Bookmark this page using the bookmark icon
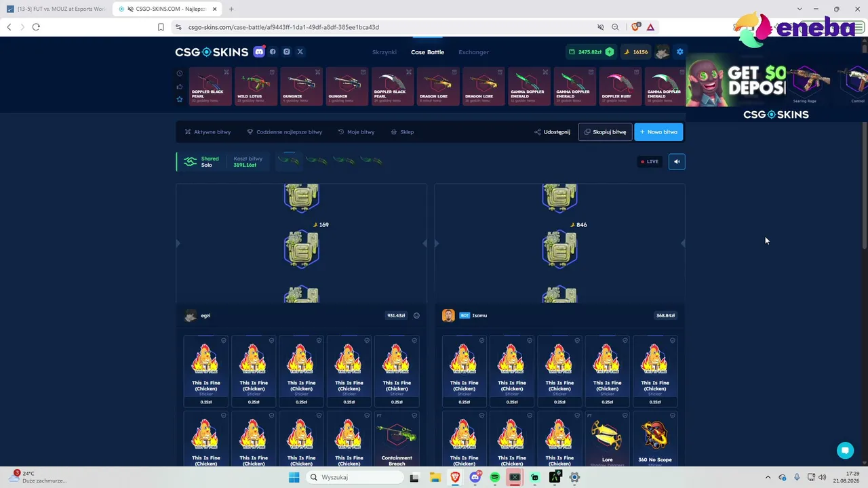 point(161,27)
